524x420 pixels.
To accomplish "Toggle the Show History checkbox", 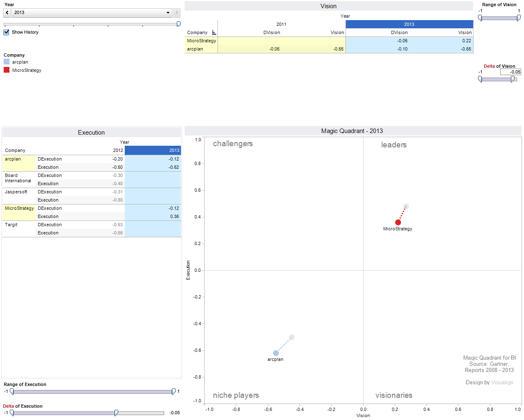I will tap(7, 32).
